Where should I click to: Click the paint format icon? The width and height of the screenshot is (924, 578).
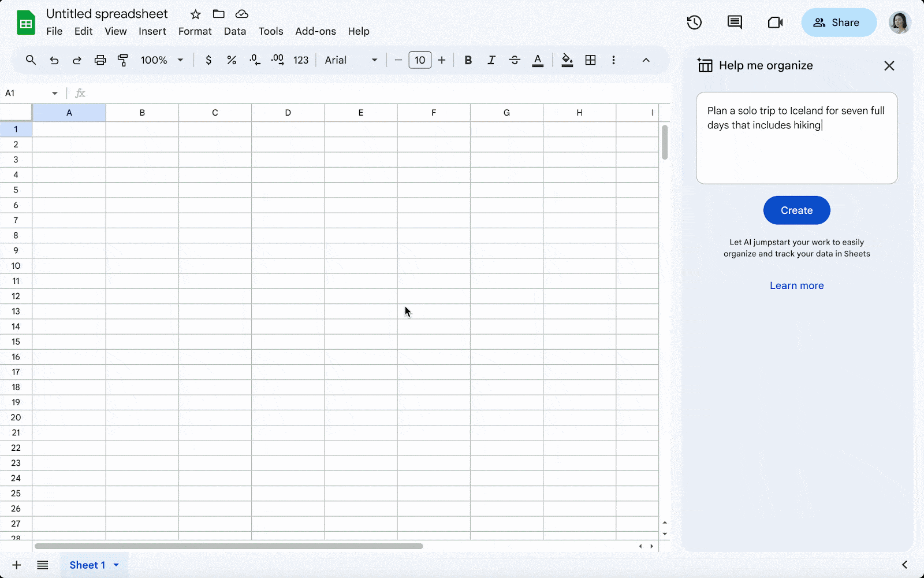pos(122,60)
